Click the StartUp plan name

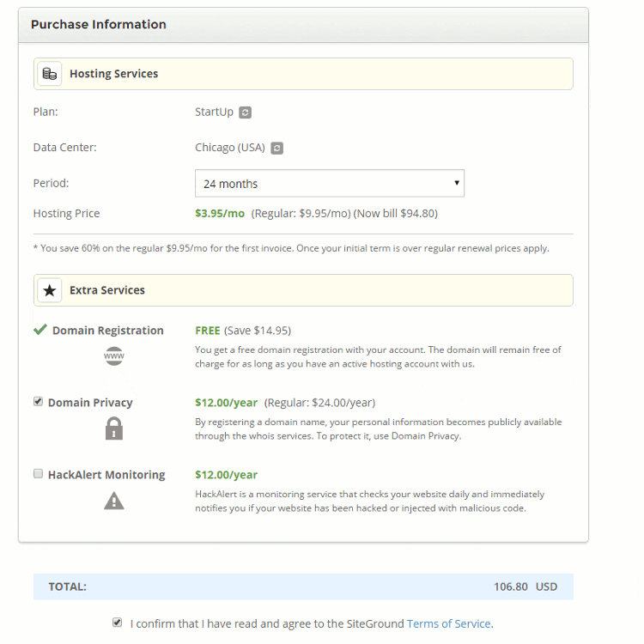(x=214, y=112)
